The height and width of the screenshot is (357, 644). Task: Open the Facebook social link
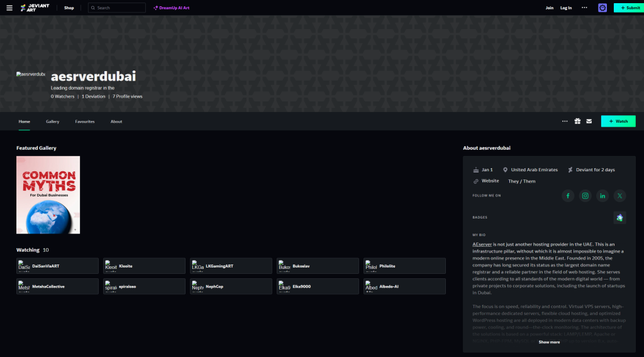pos(568,196)
